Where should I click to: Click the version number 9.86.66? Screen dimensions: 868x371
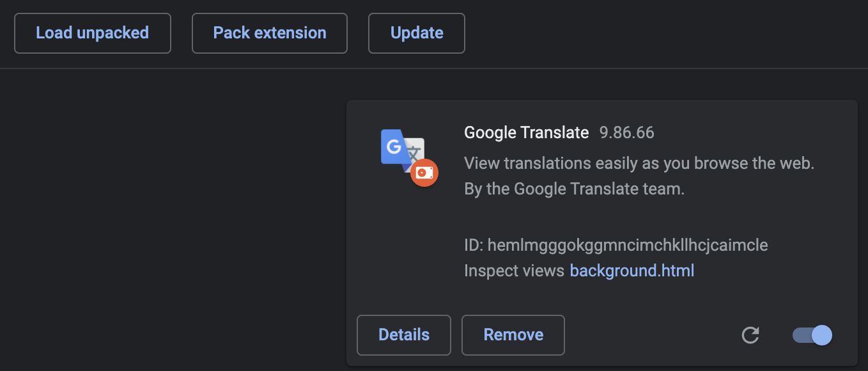click(626, 133)
